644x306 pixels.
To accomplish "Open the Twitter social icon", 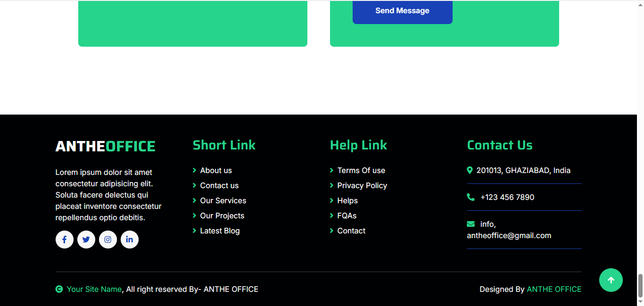I will pos(86,240).
